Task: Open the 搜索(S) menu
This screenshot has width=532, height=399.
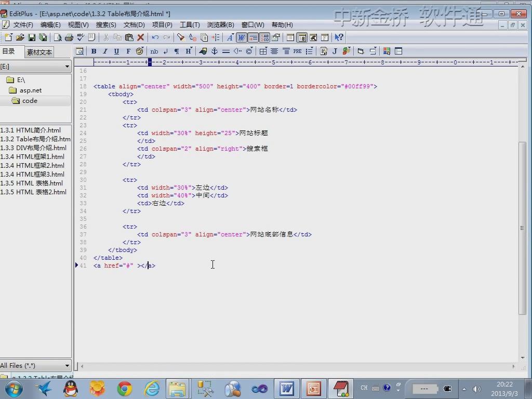Action: pyautogui.click(x=106, y=25)
